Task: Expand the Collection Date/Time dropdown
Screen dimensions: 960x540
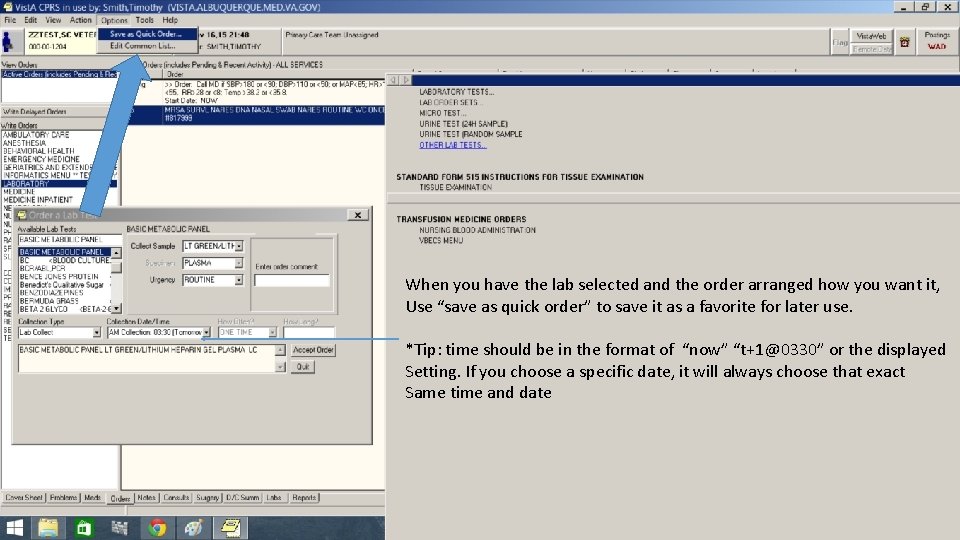Action: (x=206, y=332)
